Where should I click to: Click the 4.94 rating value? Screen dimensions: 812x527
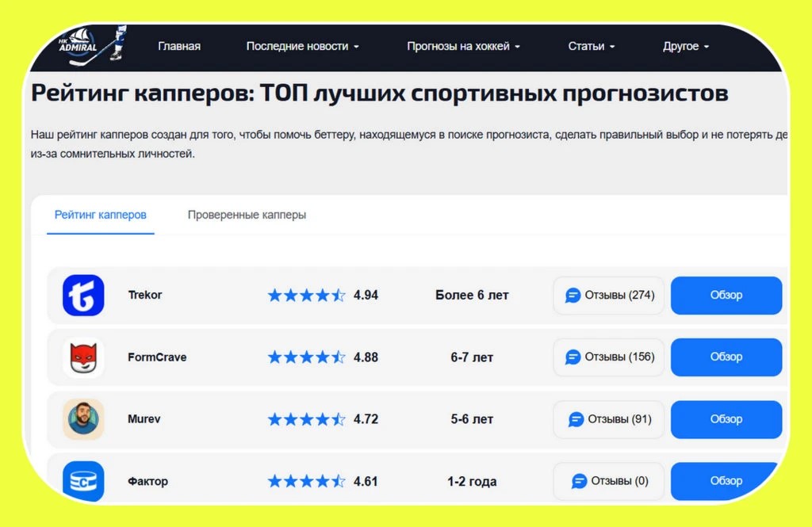coord(366,295)
